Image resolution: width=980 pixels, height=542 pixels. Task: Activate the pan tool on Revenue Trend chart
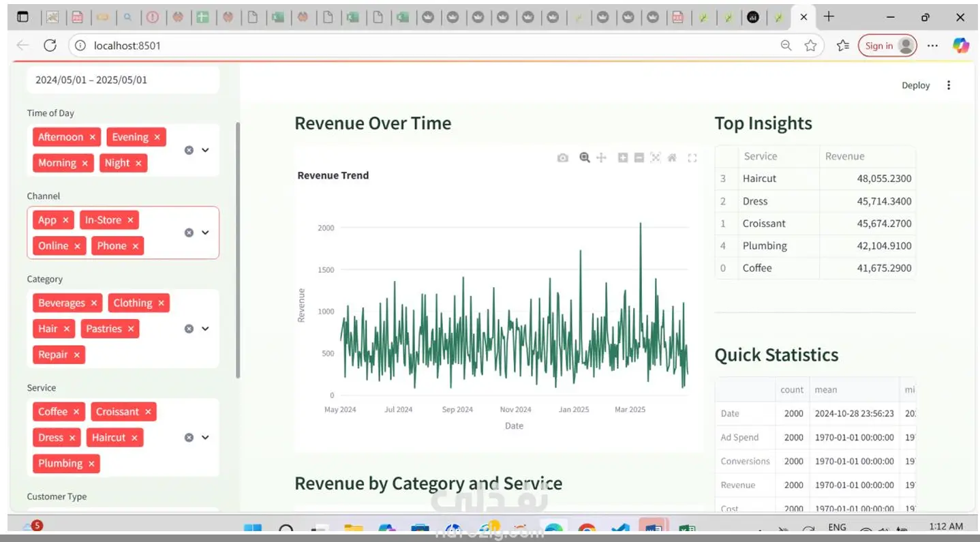point(601,157)
